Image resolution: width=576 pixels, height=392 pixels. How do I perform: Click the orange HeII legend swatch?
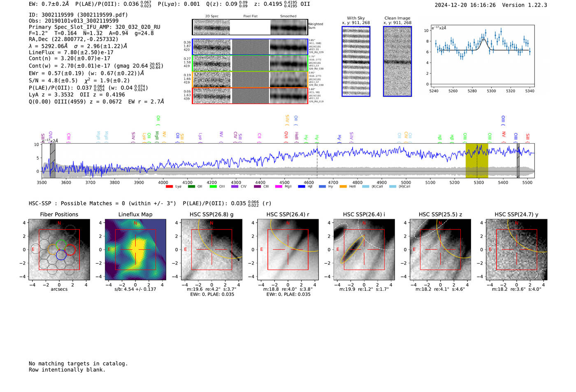tap(343, 187)
